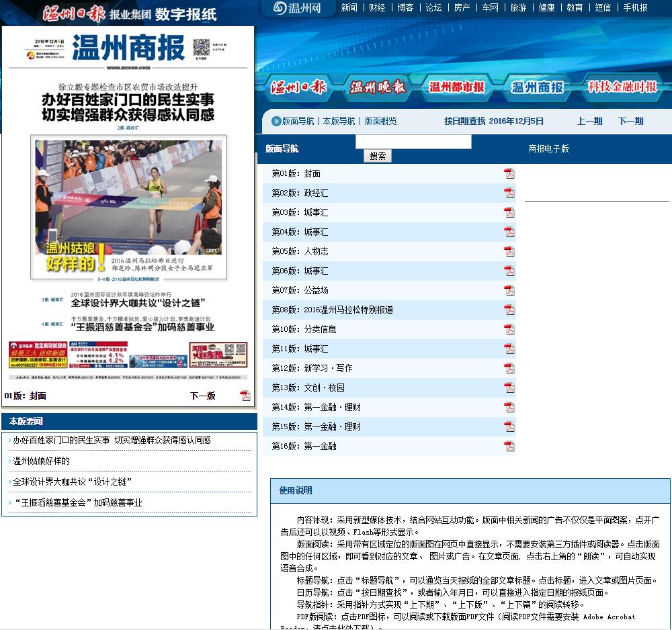Open 旅游 in top navigation

[x=519, y=7]
